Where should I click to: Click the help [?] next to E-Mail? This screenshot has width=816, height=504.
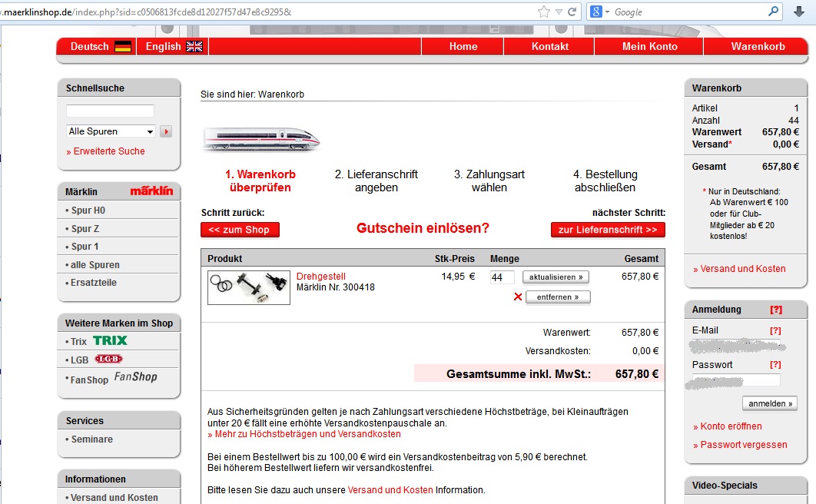point(775,331)
